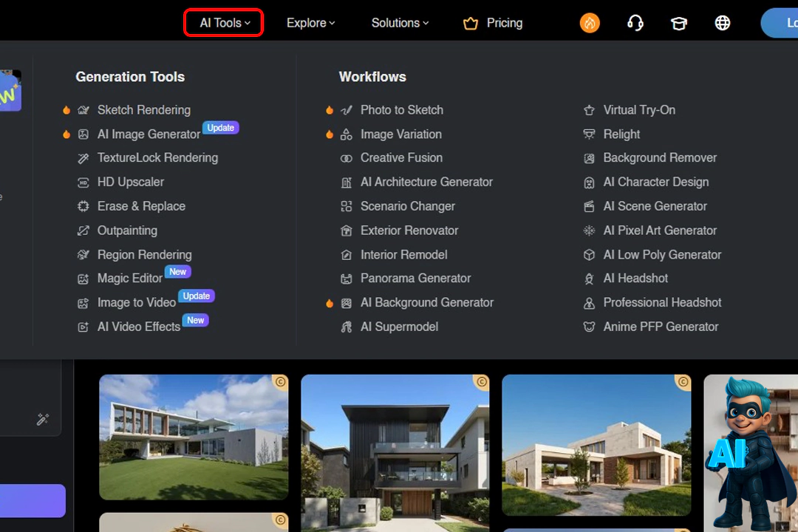Open Virtual Try-On workflow
Viewport: 798px width, 532px height.
[x=638, y=110]
